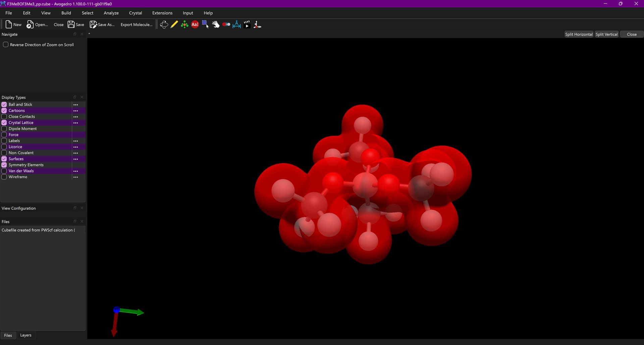644x345 pixels.
Task: Activate the Template tool icon
Action: 184,24
